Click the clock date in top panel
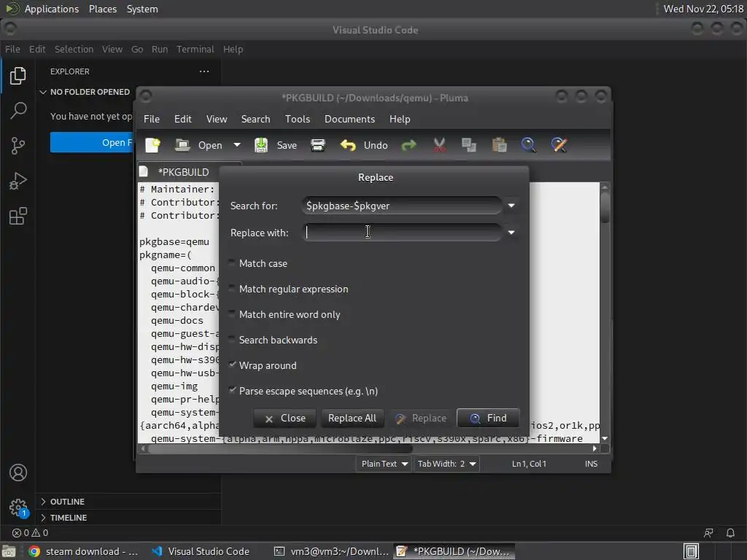The width and height of the screenshot is (747, 560). [x=703, y=9]
